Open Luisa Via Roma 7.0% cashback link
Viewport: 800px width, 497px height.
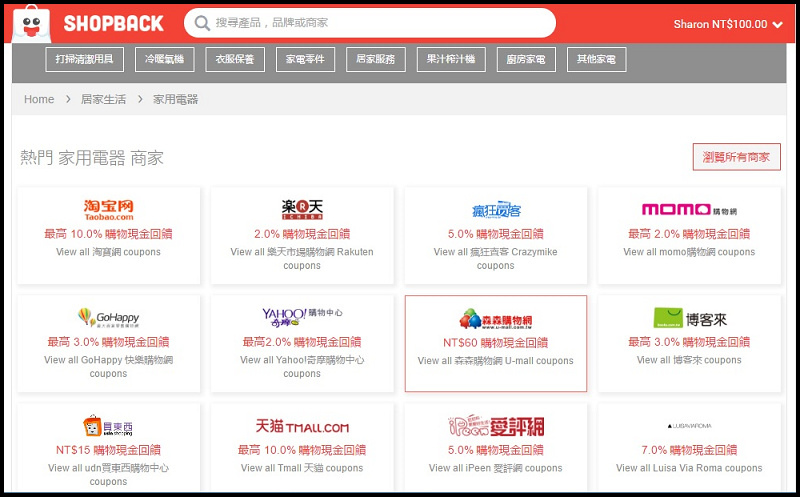click(689, 451)
